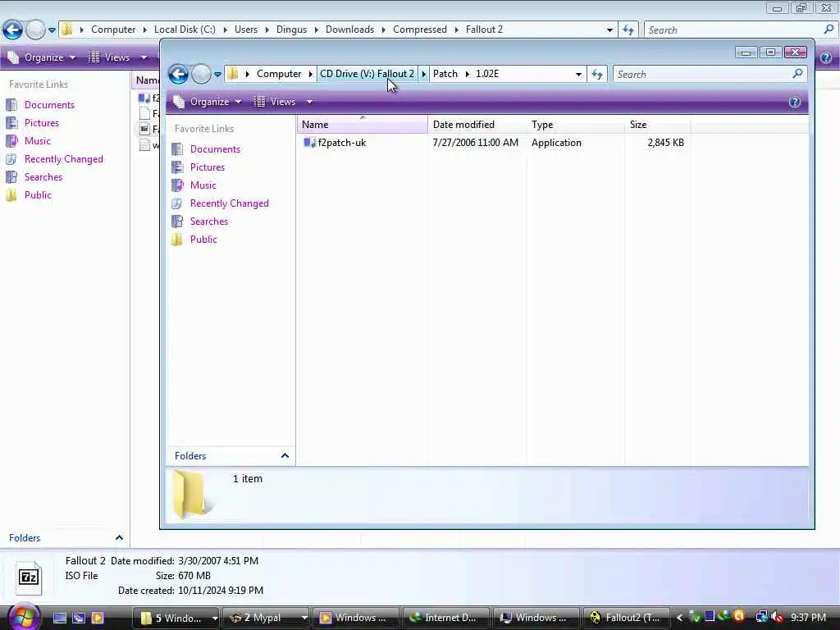Expand Views dropdown arrow in front window
This screenshot has height=630, width=840.
coord(309,102)
